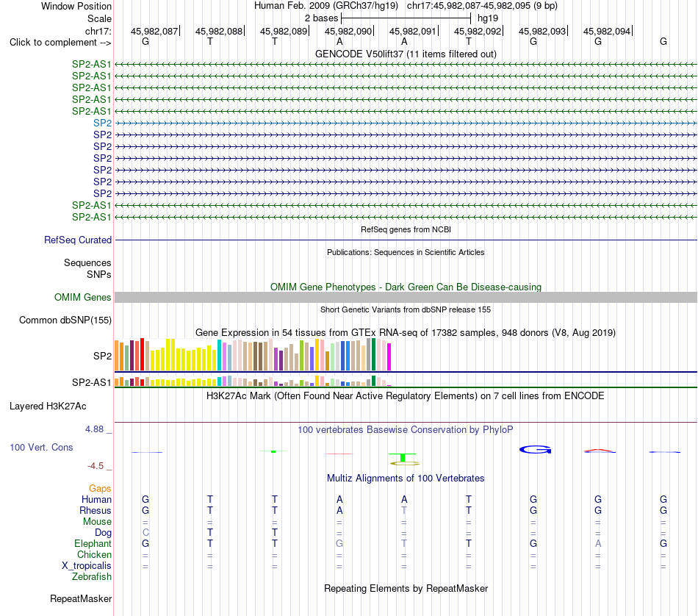This screenshot has height=616, width=698.
Task: Click the 'SNPs' track label
Action: point(99,274)
